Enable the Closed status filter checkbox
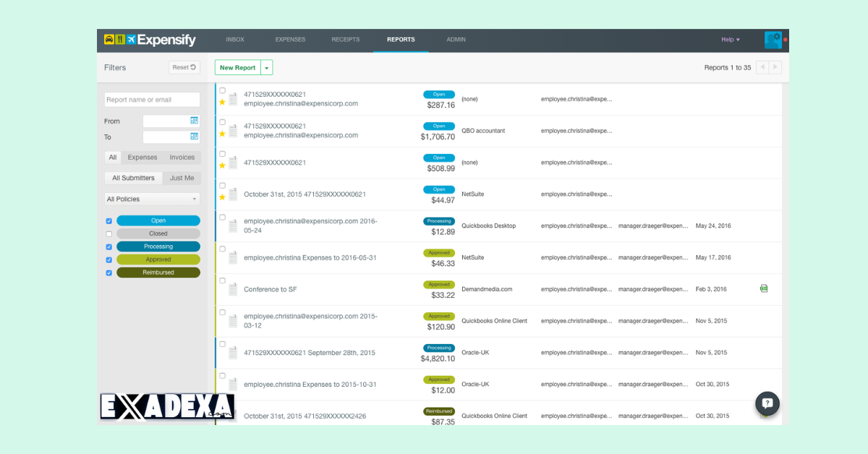Viewport: 868px width, 454px height. 109,234
